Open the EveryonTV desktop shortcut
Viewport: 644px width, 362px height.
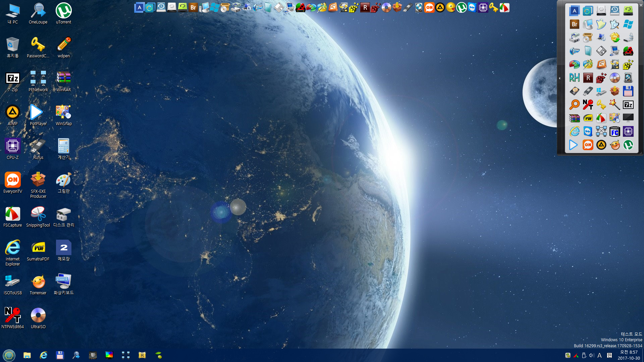[13, 183]
